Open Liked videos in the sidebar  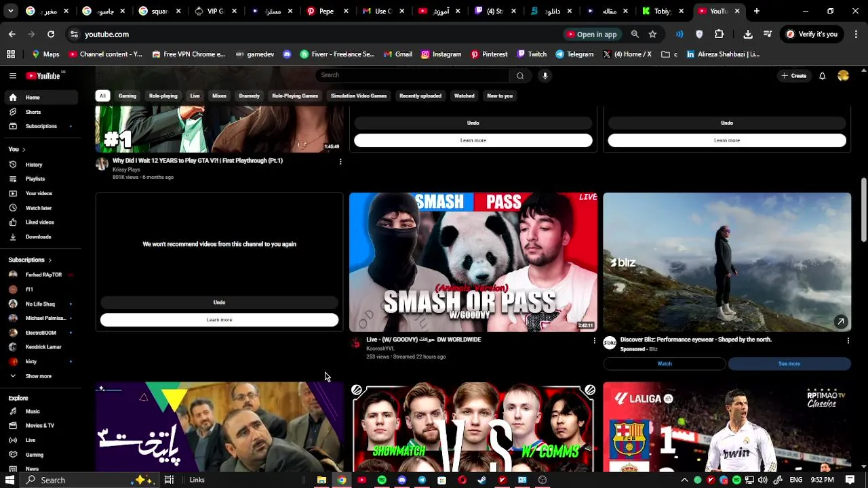tap(41, 222)
